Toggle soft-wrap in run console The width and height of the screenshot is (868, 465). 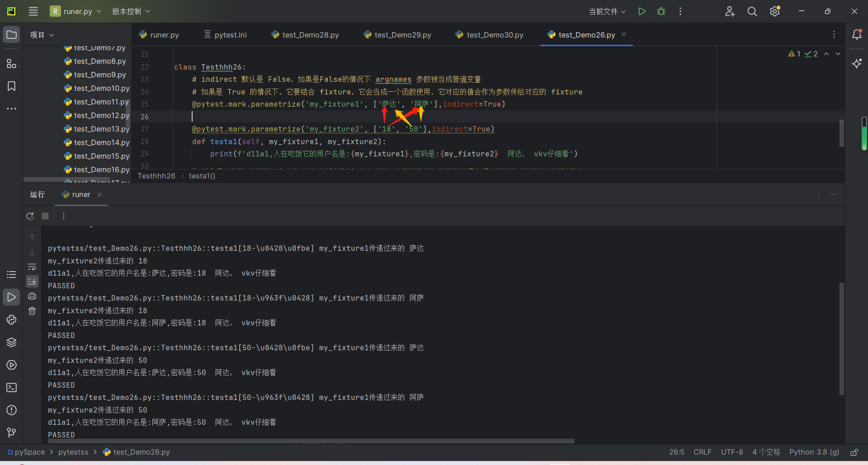32,267
